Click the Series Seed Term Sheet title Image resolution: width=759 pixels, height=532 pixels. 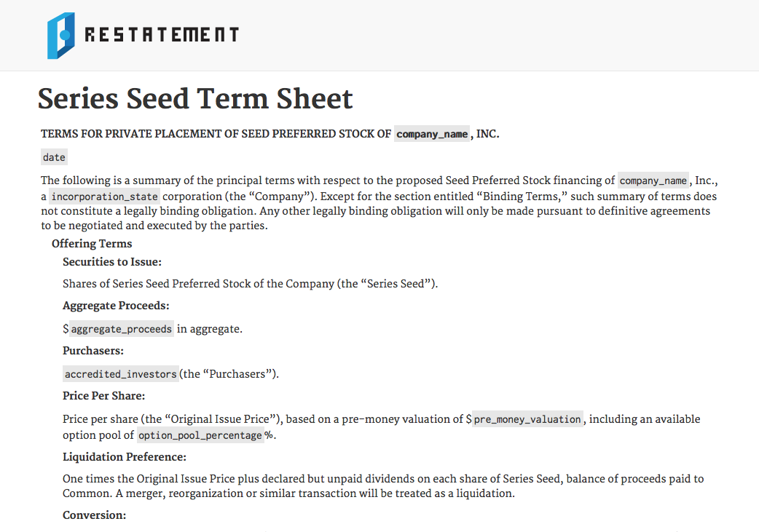point(195,99)
